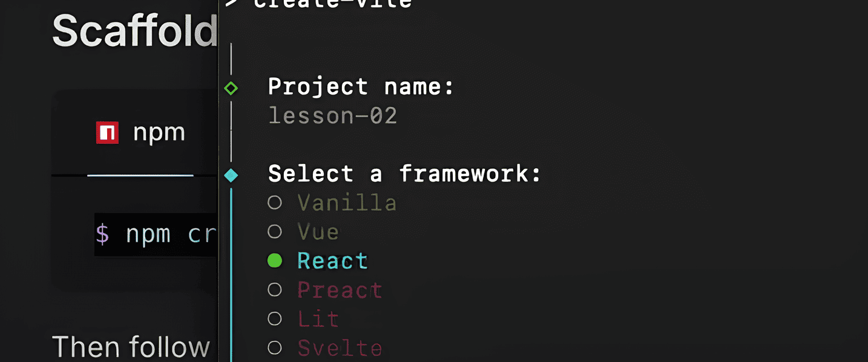Click the cyan diamond beside Select a framework
868x362 pixels.
click(x=231, y=176)
